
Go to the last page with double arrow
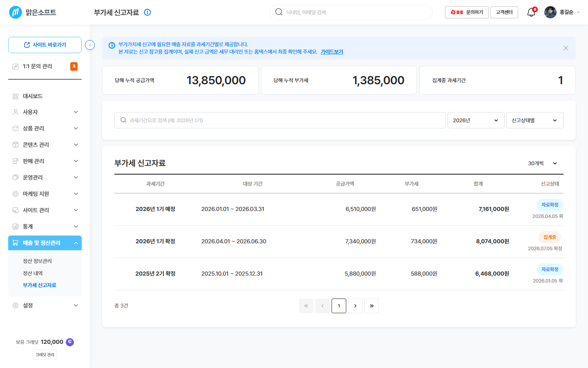pyautogui.click(x=372, y=306)
